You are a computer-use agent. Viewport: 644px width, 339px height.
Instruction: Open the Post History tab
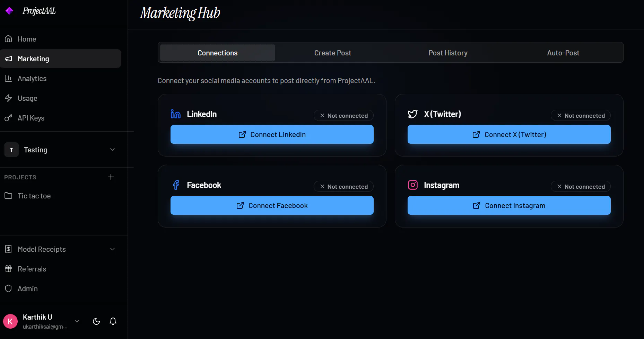click(448, 53)
